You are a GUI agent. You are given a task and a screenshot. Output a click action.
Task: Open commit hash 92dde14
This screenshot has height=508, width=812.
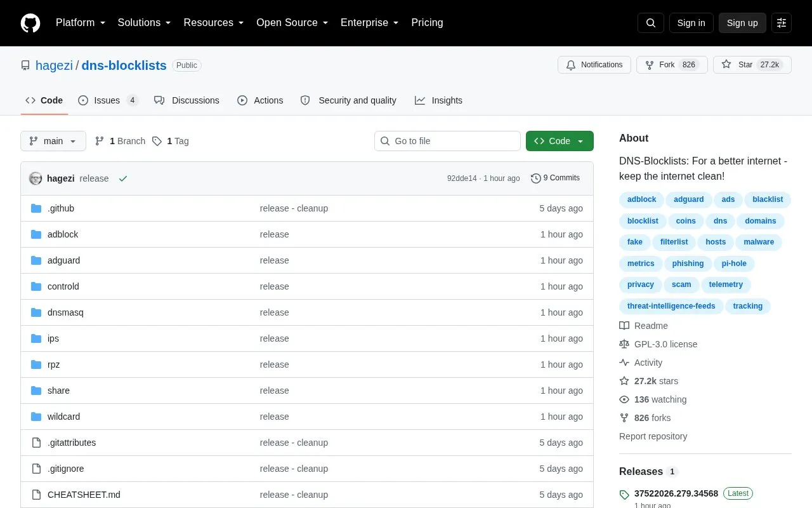pyautogui.click(x=462, y=178)
